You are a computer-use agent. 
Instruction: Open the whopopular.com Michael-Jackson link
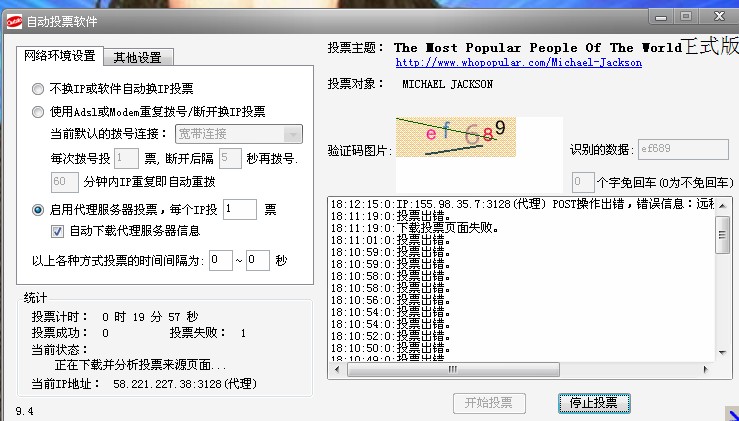[518, 62]
